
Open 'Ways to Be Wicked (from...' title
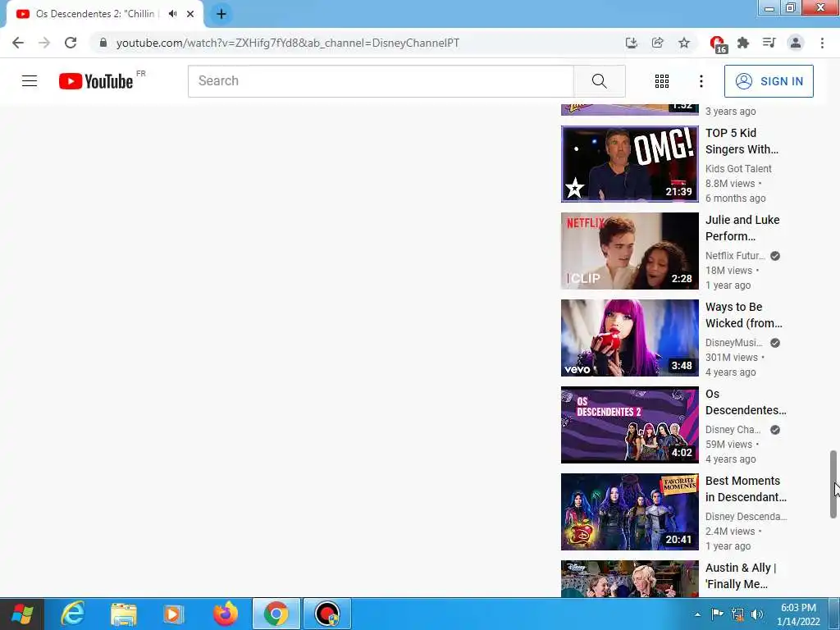(743, 315)
